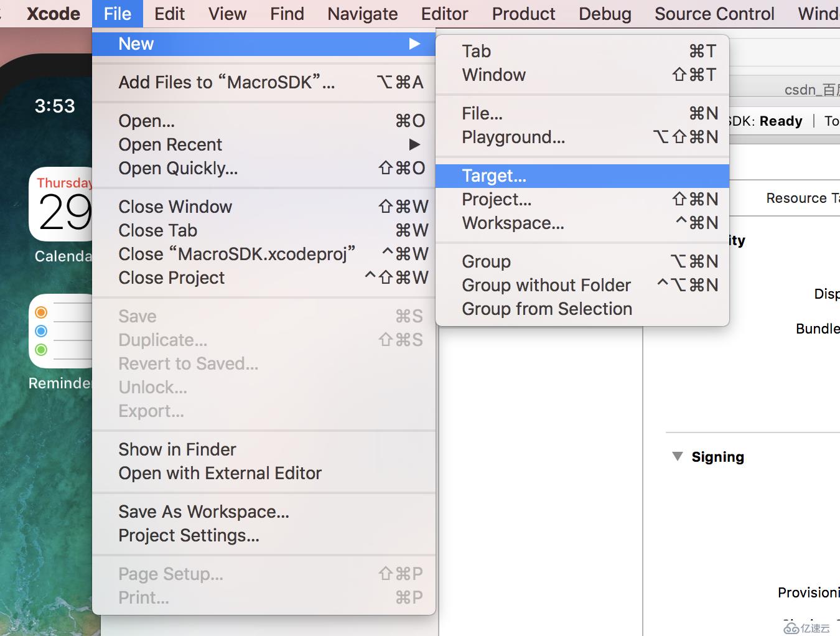This screenshot has width=840, height=636.
Task: Choose Close Window
Action: [x=264, y=207]
